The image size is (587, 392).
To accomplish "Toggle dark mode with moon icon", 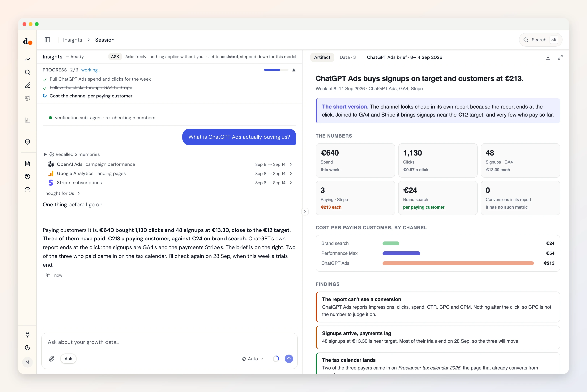I will click(x=28, y=348).
